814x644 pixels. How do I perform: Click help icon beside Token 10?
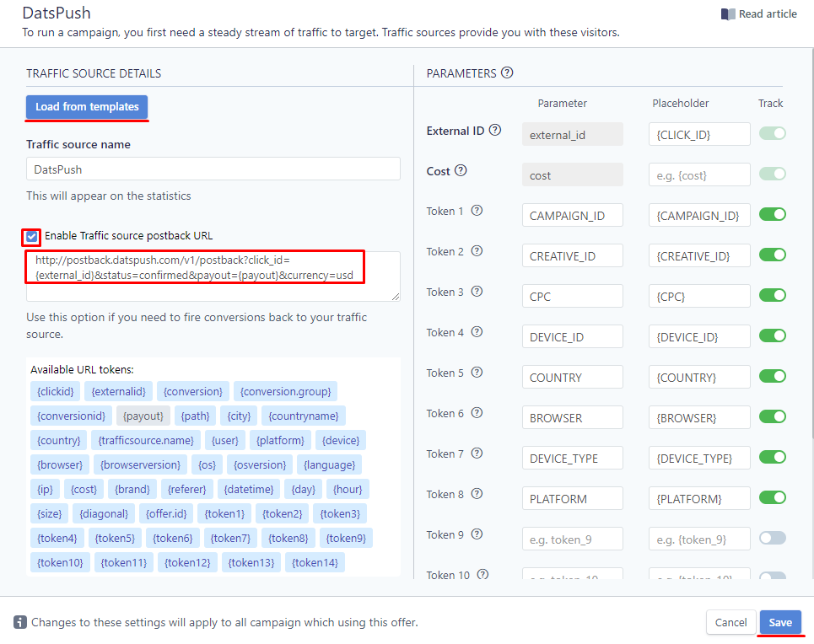coord(482,574)
